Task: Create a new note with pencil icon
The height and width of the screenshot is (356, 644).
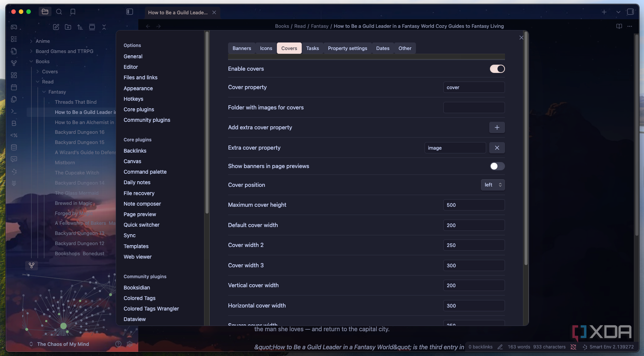Action: (56, 27)
